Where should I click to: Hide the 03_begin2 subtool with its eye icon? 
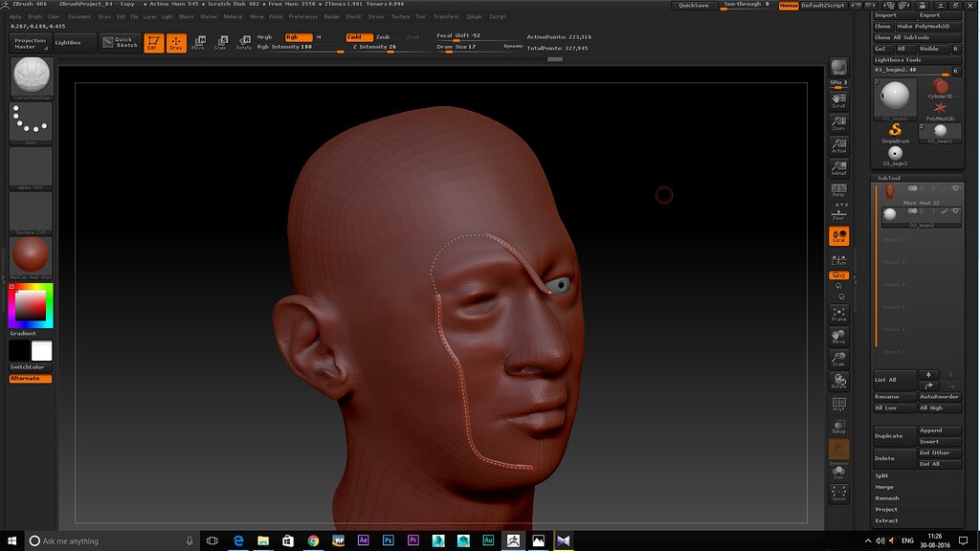coord(957,211)
